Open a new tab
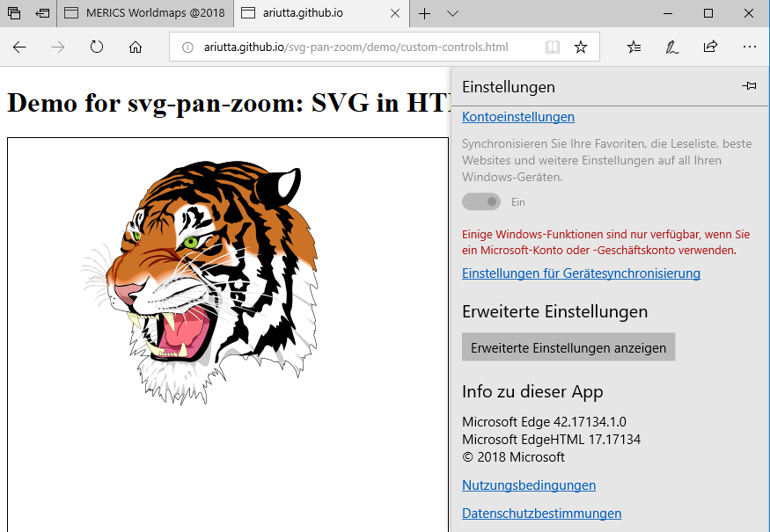This screenshot has height=532, width=770. (x=425, y=13)
